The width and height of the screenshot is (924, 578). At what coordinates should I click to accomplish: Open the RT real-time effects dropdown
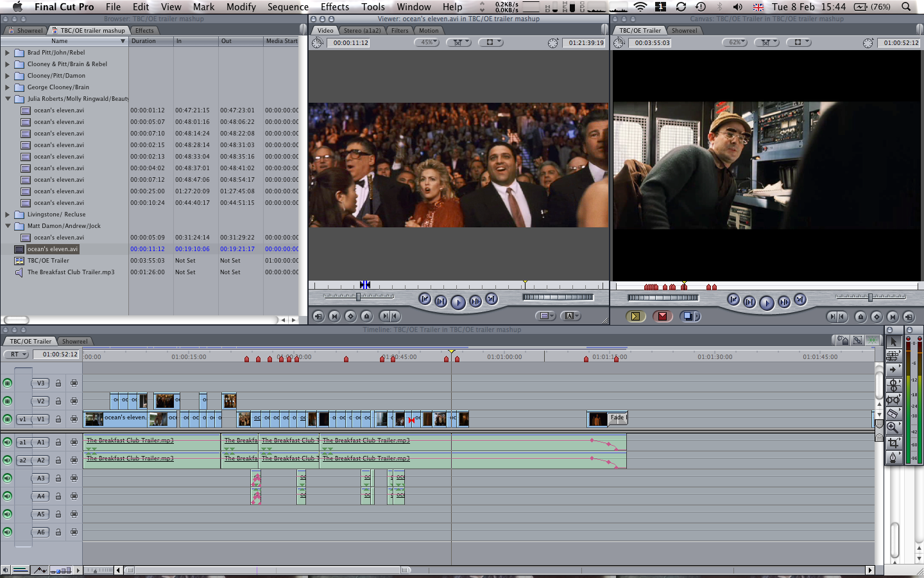coord(17,355)
